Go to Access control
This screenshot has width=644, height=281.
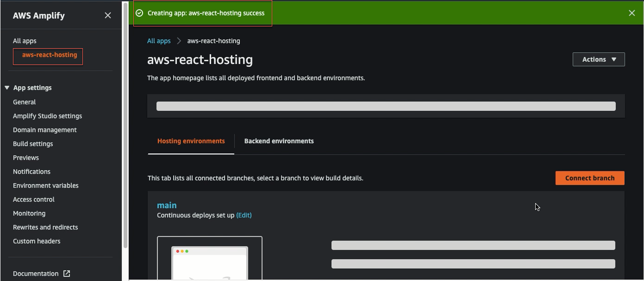pos(34,199)
